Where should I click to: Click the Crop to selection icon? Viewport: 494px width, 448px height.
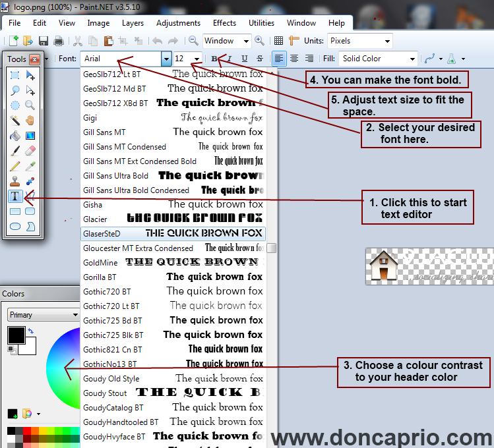[x=123, y=41]
